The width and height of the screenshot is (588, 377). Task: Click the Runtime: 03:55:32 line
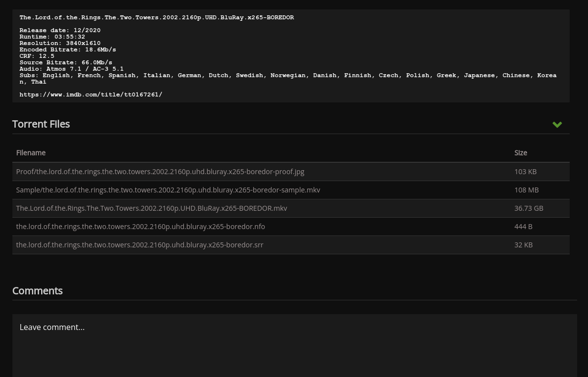tap(52, 37)
